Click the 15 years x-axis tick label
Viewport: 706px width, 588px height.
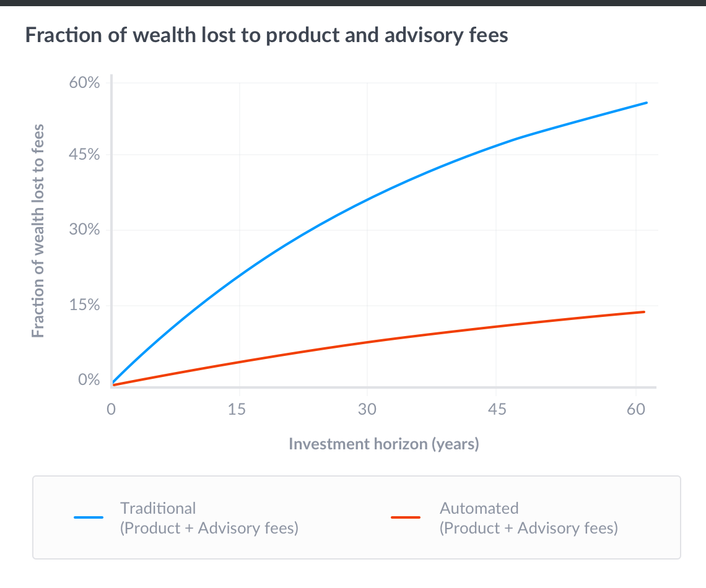click(237, 409)
